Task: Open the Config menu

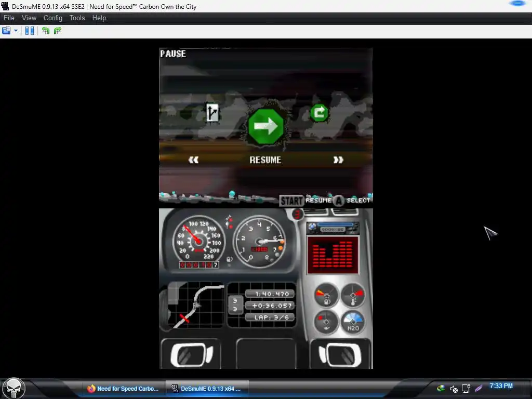Action: [52, 18]
